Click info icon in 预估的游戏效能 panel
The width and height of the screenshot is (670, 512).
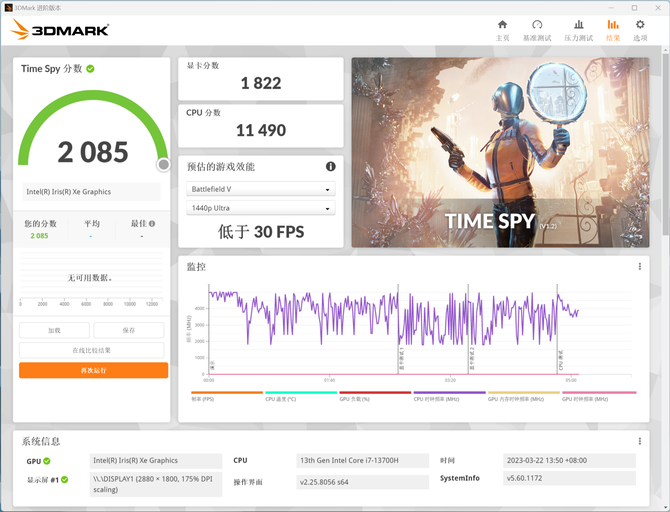(x=331, y=166)
